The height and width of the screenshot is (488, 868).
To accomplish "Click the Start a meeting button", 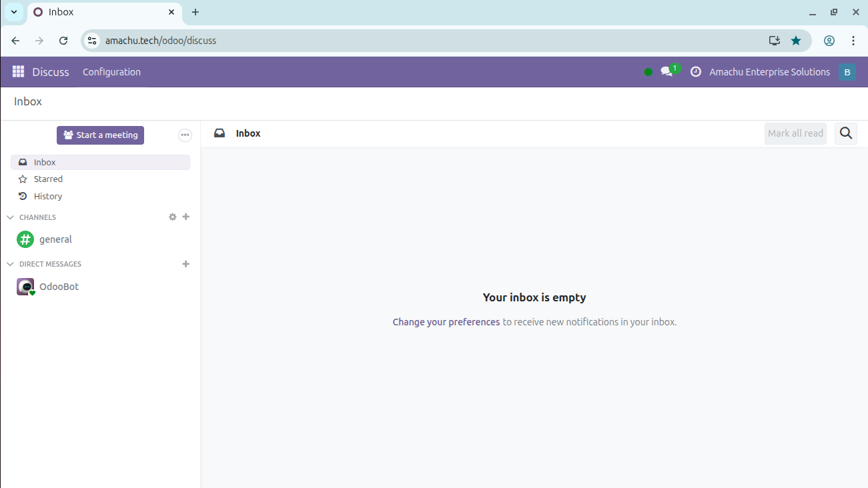I will coord(100,135).
